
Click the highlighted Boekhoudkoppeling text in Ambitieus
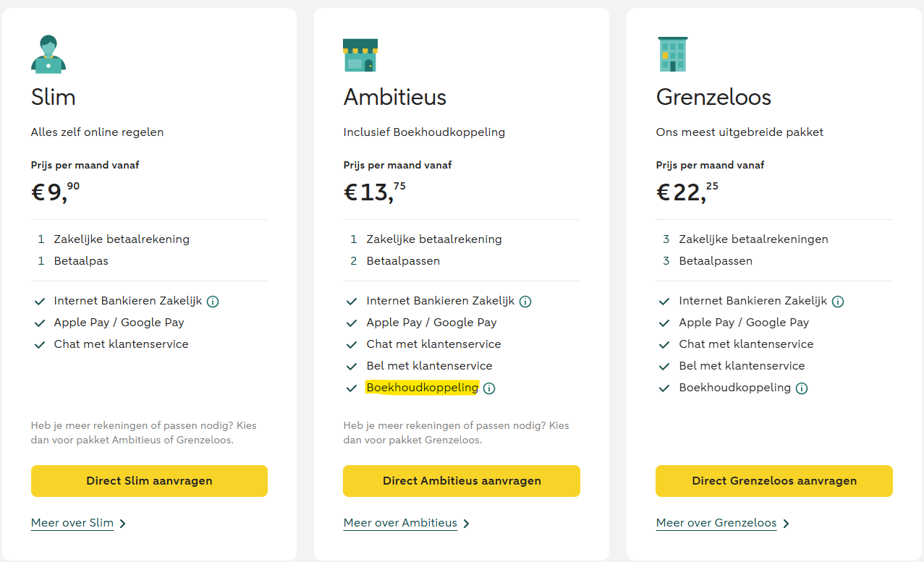(x=422, y=388)
